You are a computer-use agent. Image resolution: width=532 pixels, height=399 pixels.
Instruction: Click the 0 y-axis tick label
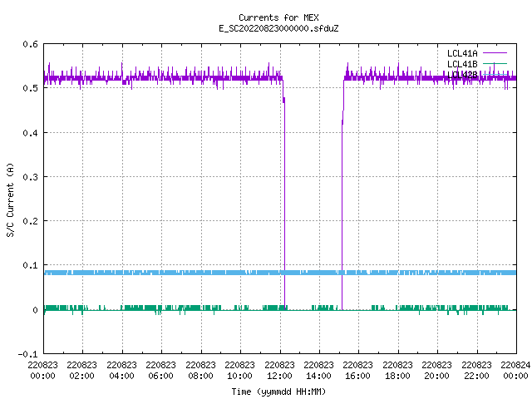click(35, 310)
